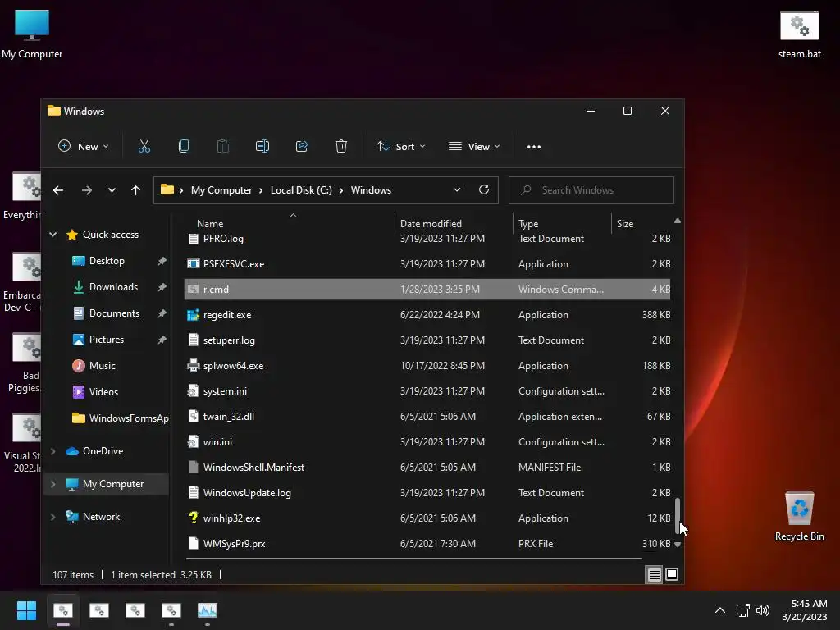Image resolution: width=840 pixels, height=630 pixels.
Task: Select Music in navigation pane
Action: [102, 366]
